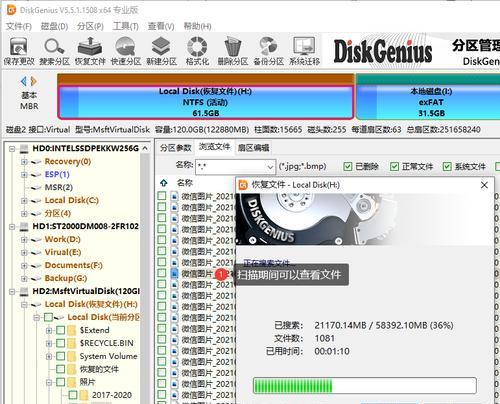Select the 本地磁盘(I:) exFAT 31.5GB partition bar
This screenshot has width=500, height=404.
[428, 102]
